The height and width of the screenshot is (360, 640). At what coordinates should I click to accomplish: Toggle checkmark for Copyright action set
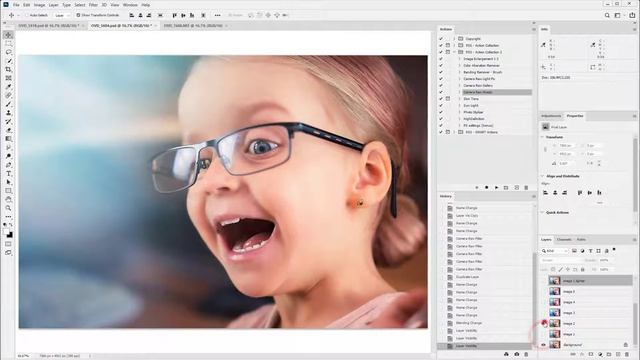(x=441, y=39)
